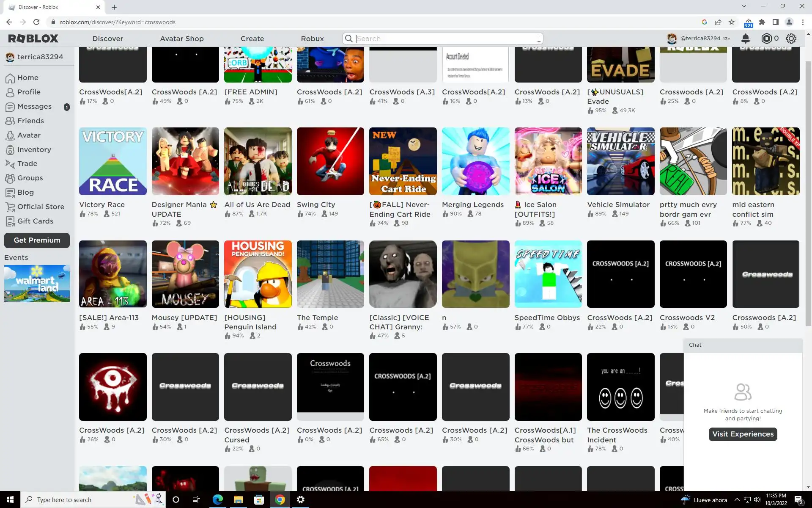Viewport: 812px width, 508px height.
Task: Select the Create navigation item
Action: [252, 39]
